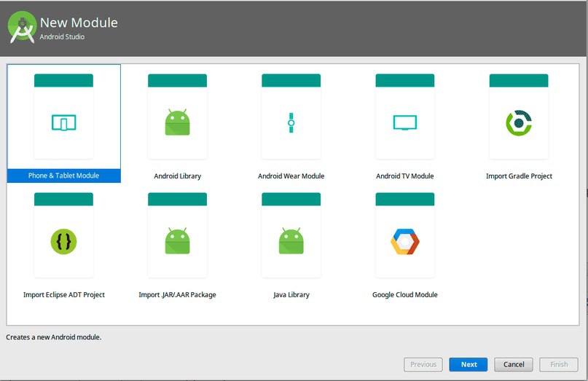
Task: Click the 'New Module' dialog title
Action: click(79, 23)
